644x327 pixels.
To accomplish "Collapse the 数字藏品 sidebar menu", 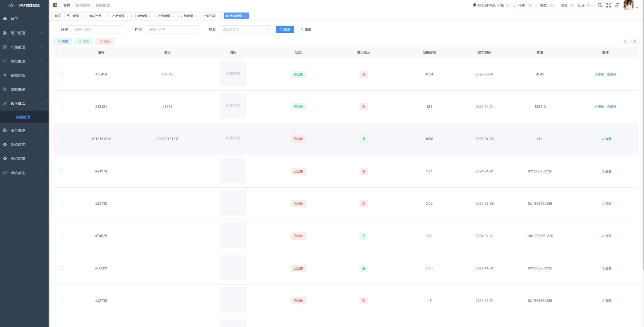I will click(x=24, y=103).
